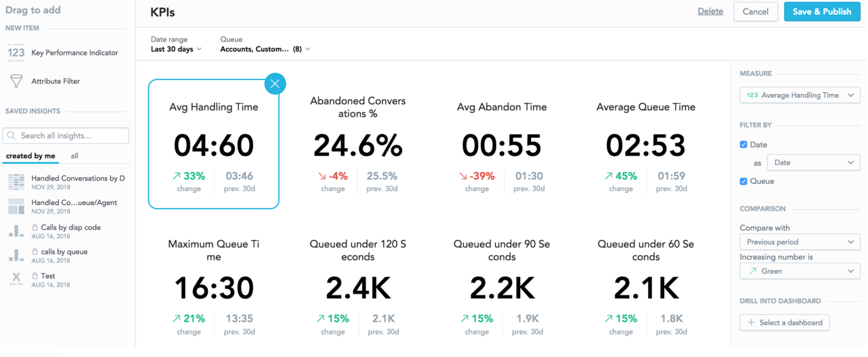Click the Key Performance Indicator 123 icon
Screen dimensions: 868x357
click(16, 53)
